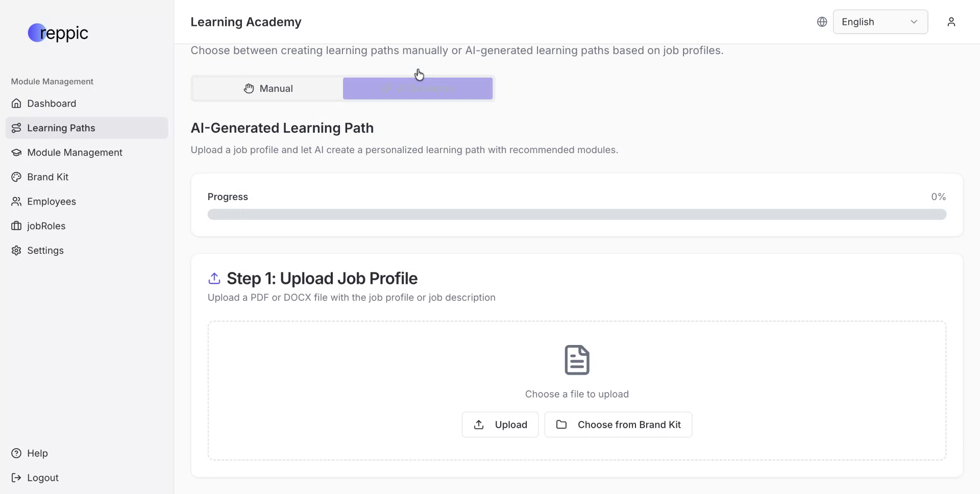Click the globe language icon

[822, 22]
